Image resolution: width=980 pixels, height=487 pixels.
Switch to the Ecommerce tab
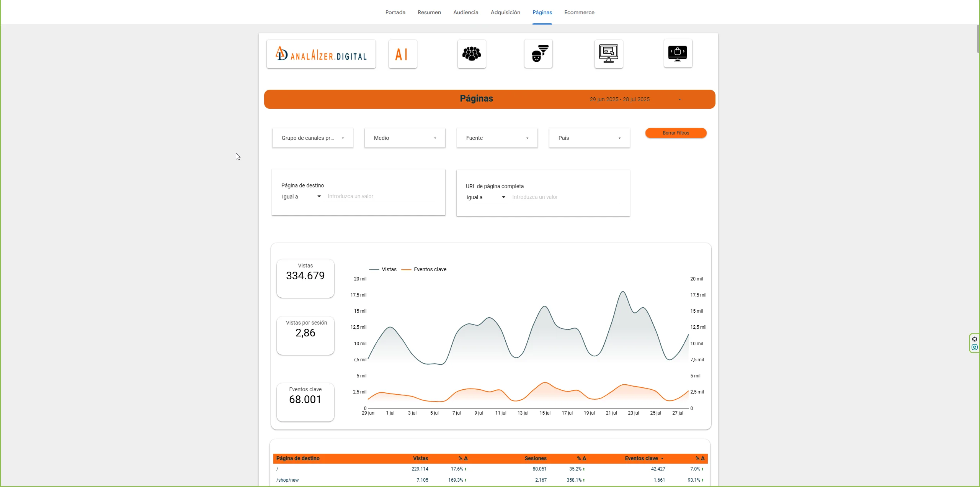coord(579,12)
